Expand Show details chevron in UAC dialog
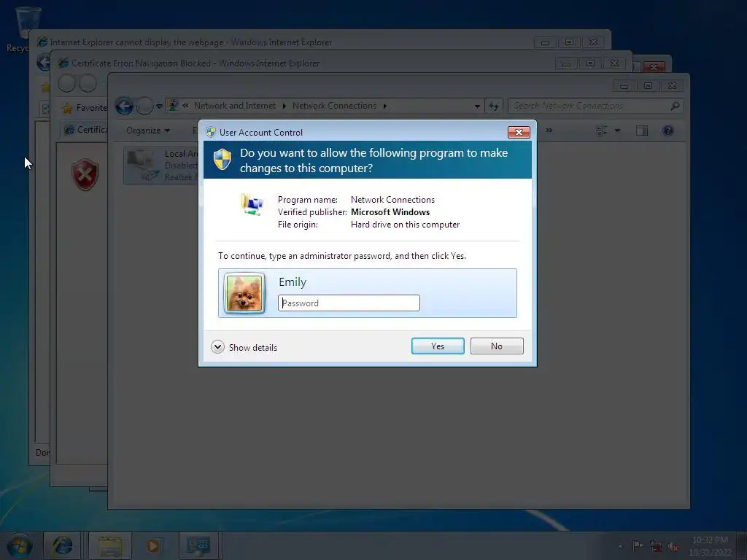Image resolution: width=747 pixels, height=560 pixels. point(217,346)
